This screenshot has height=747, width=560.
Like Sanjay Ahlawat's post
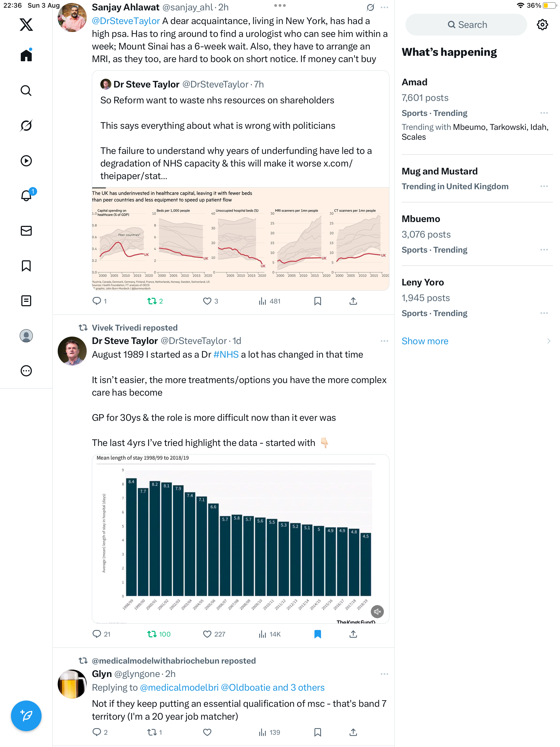coord(207,301)
